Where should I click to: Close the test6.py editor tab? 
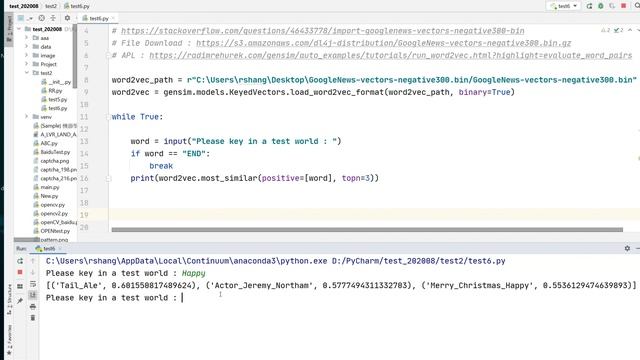point(113,18)
